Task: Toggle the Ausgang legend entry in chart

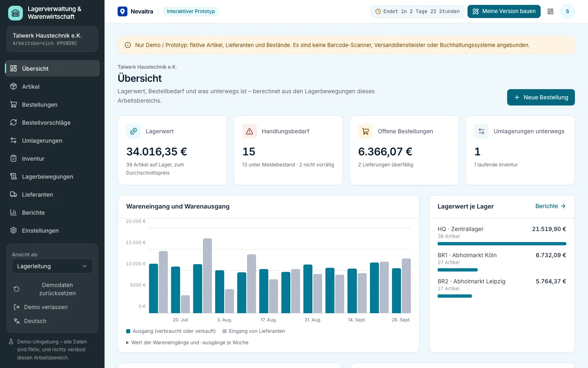Action: pos(171,331)
